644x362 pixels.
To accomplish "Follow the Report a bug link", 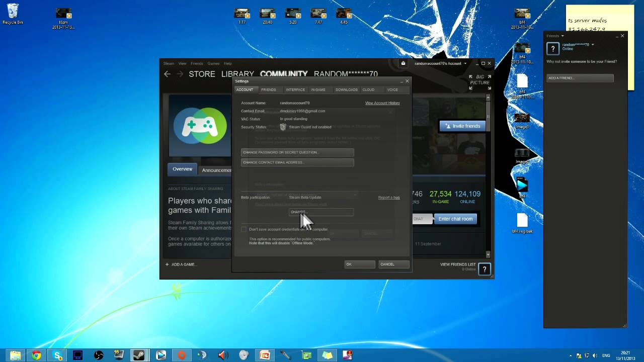I will click(389, 198).
